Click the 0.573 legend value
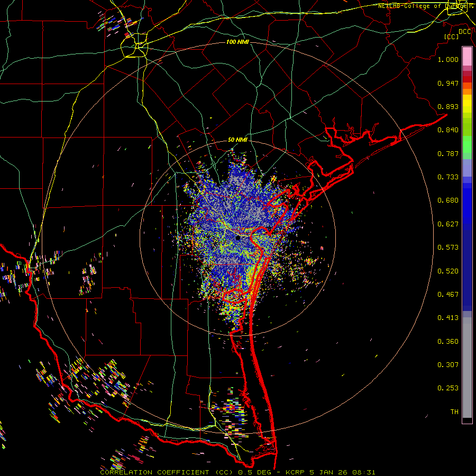Viewport: 476px width, 476px height. [448, 248]
